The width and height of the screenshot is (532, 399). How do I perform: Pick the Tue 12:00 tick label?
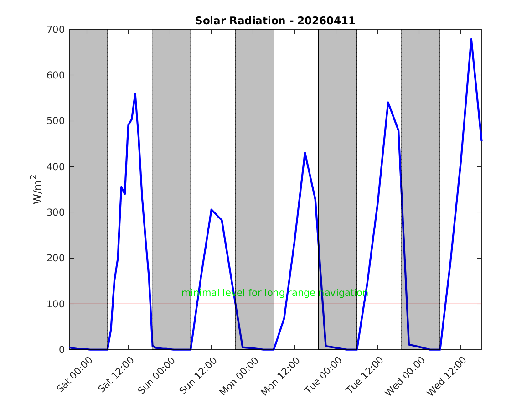tap(365, 375)
